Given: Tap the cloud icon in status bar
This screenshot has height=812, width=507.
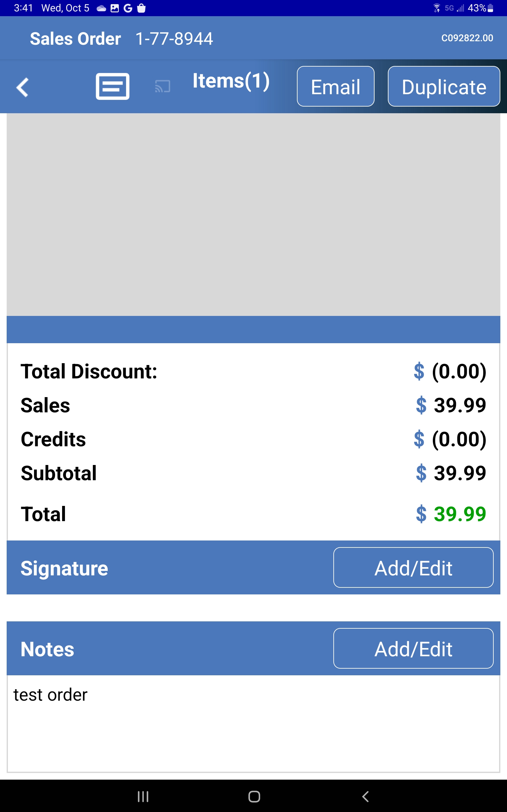Looking at the screenshot, I should [x=101, y=8].
